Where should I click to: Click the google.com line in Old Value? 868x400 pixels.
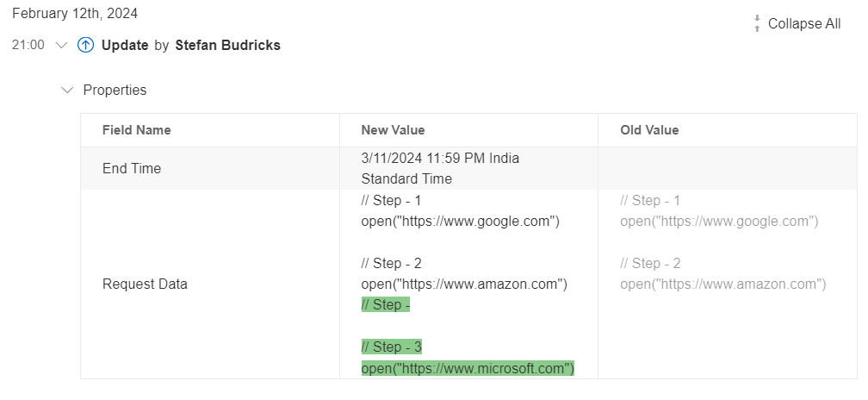[719, 221]
